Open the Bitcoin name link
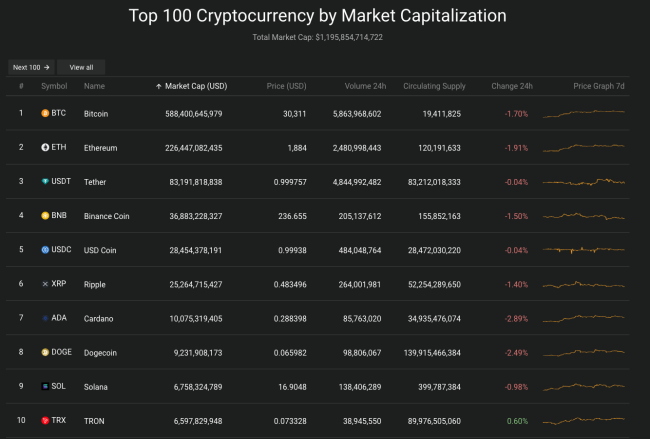The height and width of the screenshot is (439, 650). 96,114
